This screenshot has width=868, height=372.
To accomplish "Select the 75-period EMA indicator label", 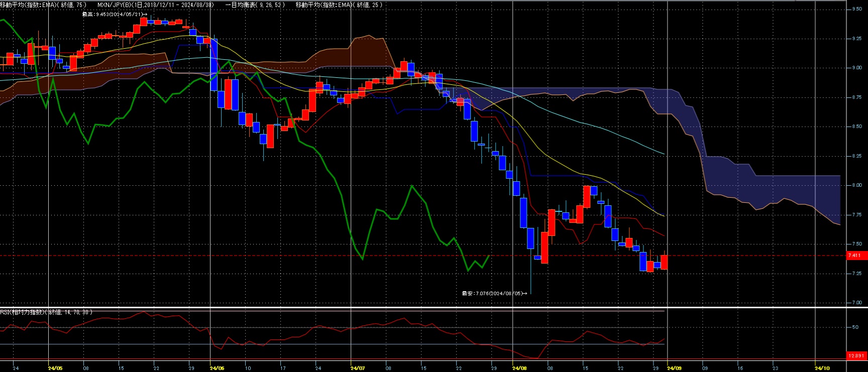I will [43, 5].
